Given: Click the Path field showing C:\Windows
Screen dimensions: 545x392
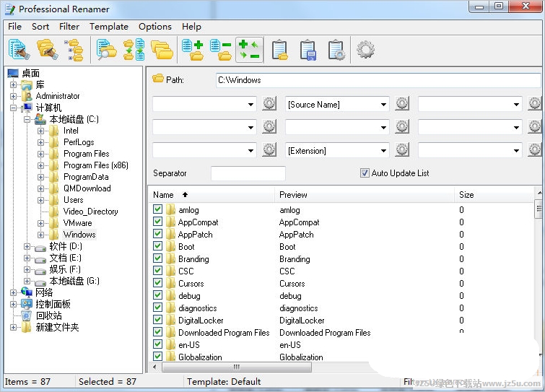Looking at the screenshot, I should coord(378,80).
